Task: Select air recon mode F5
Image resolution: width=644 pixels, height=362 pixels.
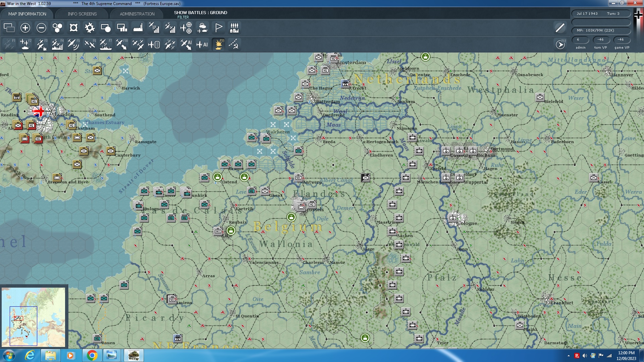Action: pyautogui.click(x=73, y=44)
